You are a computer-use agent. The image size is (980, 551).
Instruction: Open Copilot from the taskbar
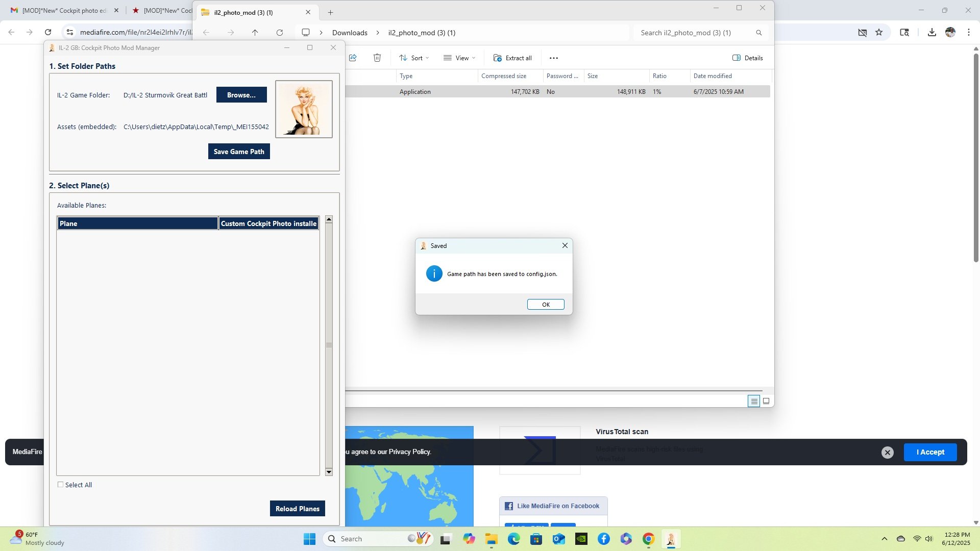tap(469, 539)
